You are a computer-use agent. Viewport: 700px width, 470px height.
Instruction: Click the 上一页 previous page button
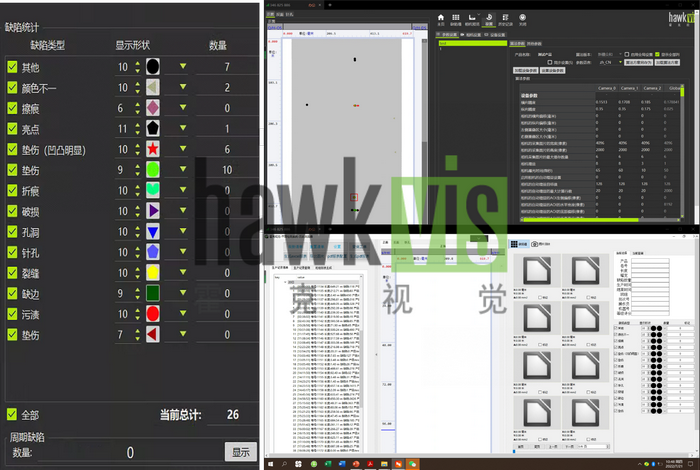coord(553,446)
